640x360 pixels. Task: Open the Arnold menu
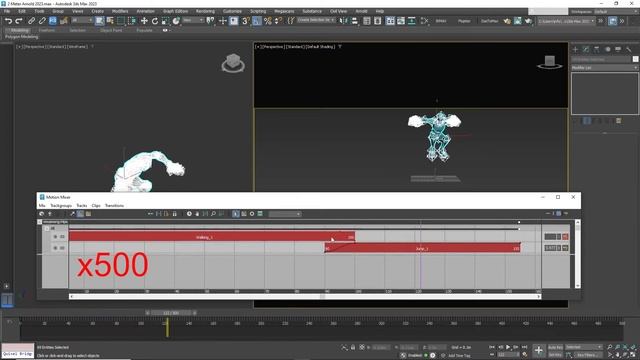coord(361,11)
